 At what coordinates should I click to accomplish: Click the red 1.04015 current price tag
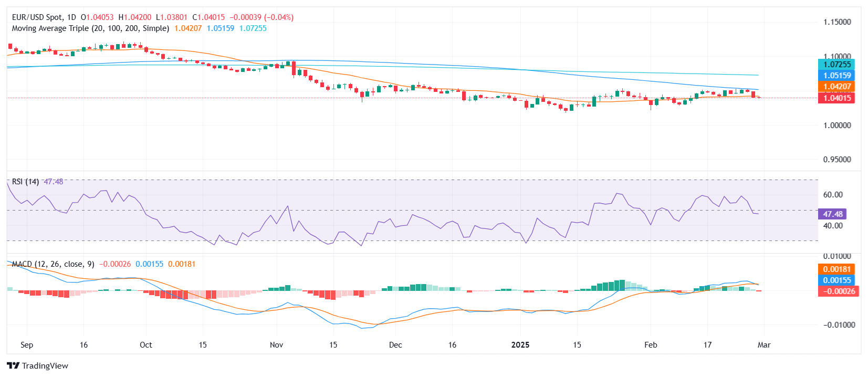(836, 98)
